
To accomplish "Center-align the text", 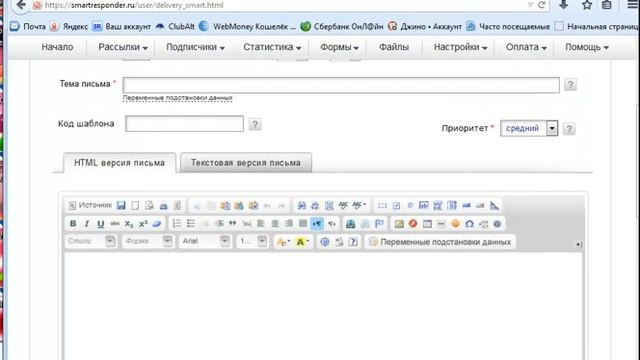I will click(275, 223).
